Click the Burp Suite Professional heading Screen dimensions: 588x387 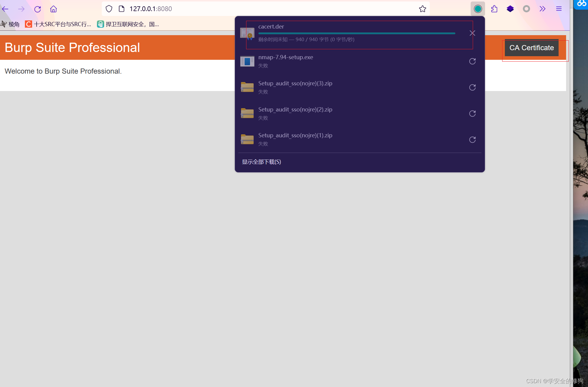pos(72,47)
